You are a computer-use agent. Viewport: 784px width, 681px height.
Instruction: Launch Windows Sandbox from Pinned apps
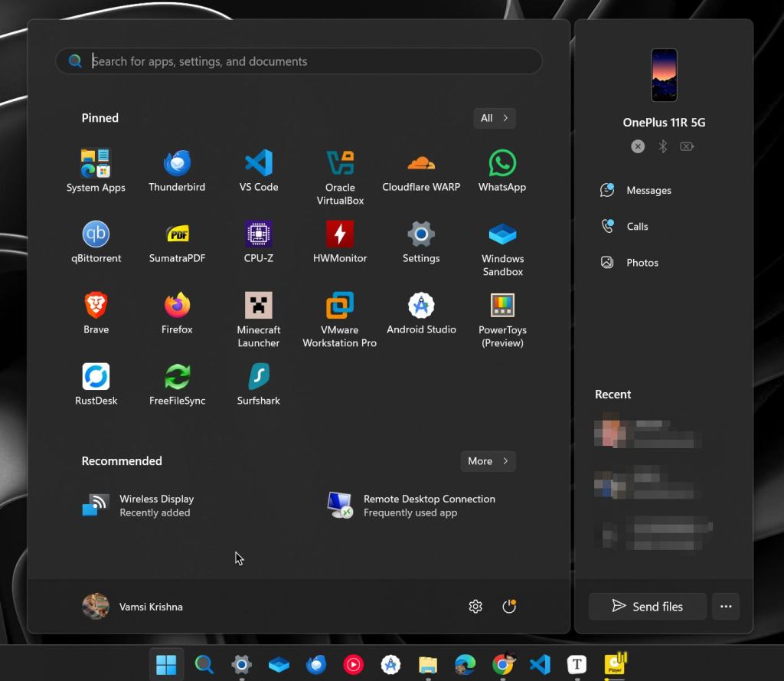[x=502, y=249]
